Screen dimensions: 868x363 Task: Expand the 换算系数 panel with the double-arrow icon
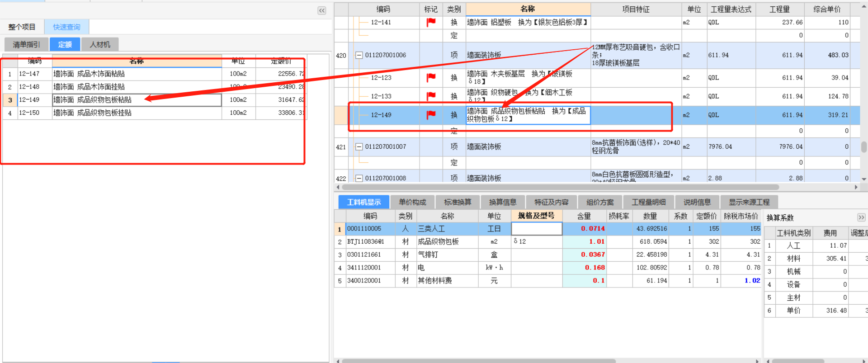click(x=861, y=217)
